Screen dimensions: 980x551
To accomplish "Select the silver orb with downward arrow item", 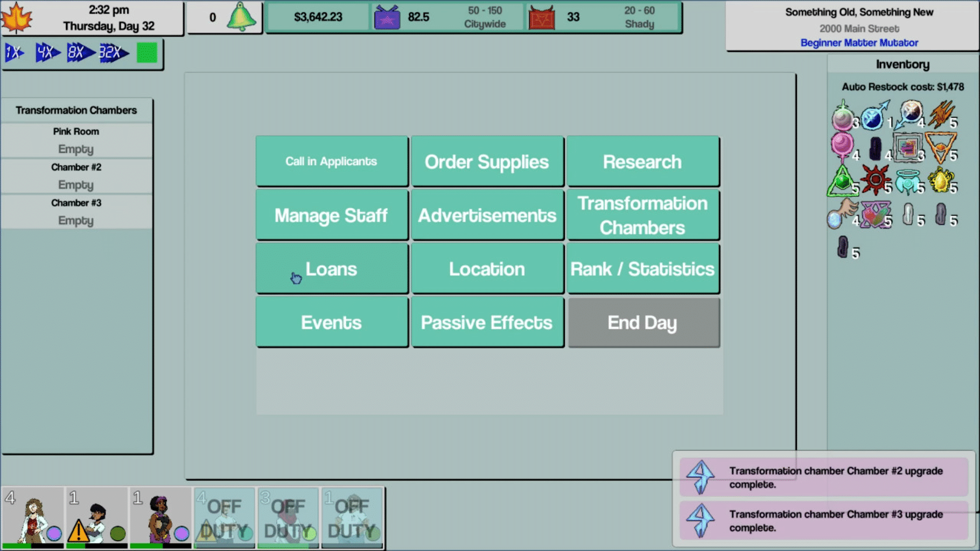I will 908,115.
